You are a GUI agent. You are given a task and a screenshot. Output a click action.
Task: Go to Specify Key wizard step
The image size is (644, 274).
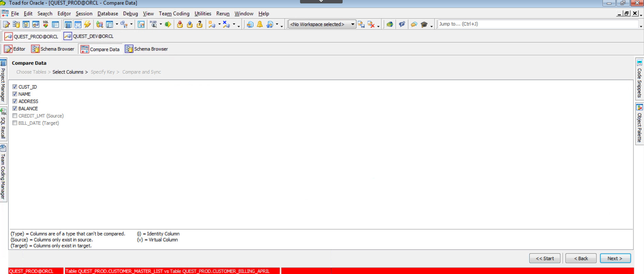pos(103,72)
